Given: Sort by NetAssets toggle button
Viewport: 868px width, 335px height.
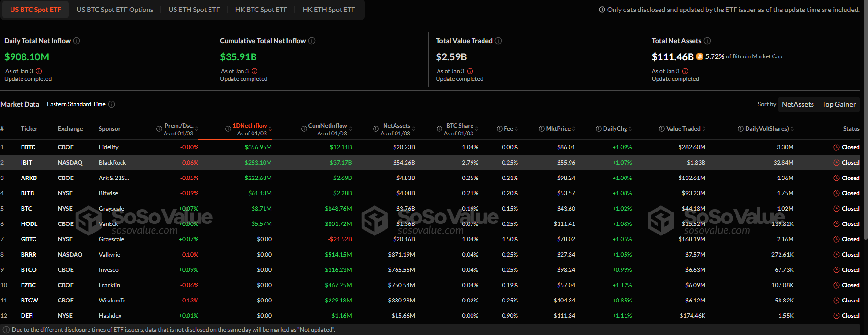Looking at the screenshot, I should point(797,104).
